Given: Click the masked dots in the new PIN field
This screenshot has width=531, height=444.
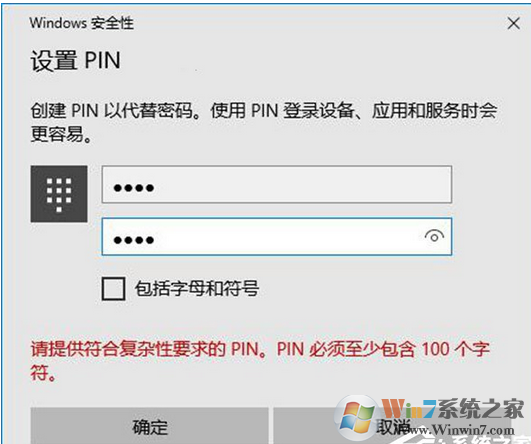Looking at the screenshot, I should 134,187.
